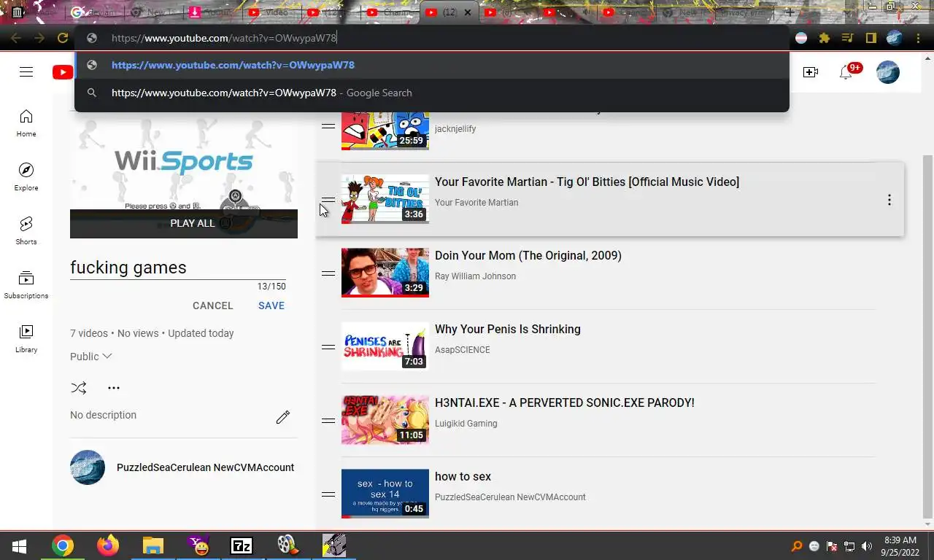Open the Create video camera icon
The width and height of the screenshot is (934, 560).
coord(810,72)
